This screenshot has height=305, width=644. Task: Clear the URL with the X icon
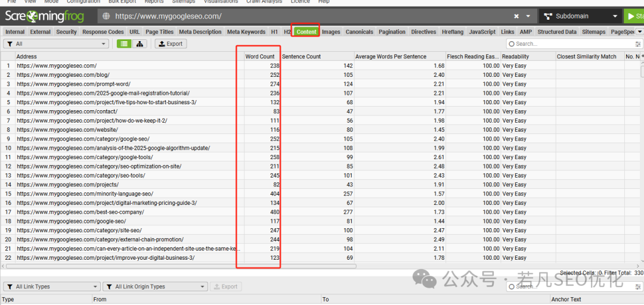(516, 17)
